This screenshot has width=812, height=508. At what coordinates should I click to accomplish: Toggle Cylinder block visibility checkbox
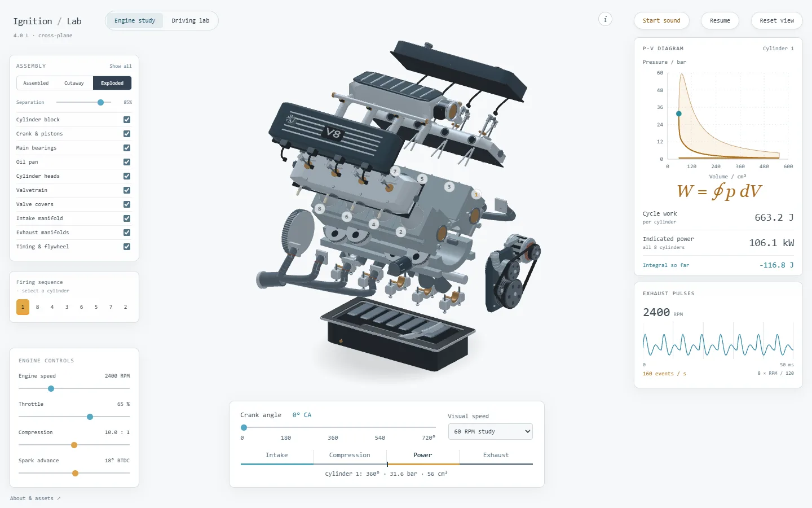(127, 120)
